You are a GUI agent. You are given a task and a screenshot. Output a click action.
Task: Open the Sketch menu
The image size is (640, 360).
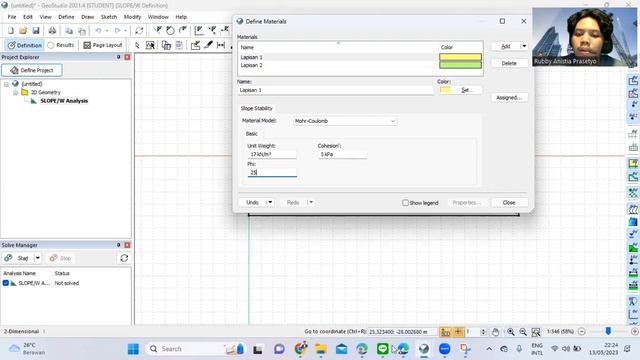109,17
